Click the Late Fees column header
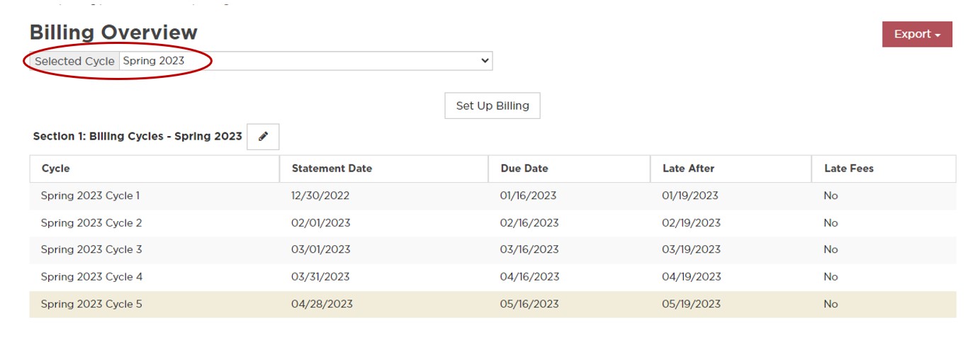The image size is (980, 340). (849, 169)
